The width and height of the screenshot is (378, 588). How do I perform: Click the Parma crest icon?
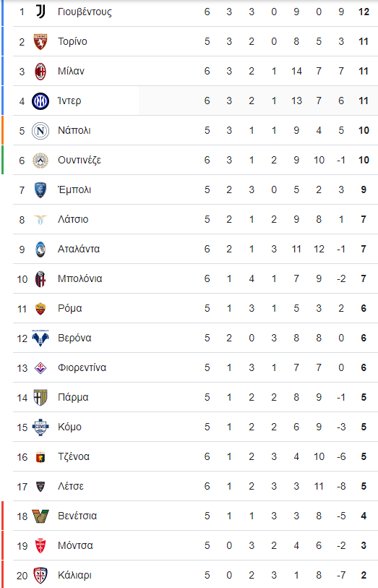click(x=40, y=397)
